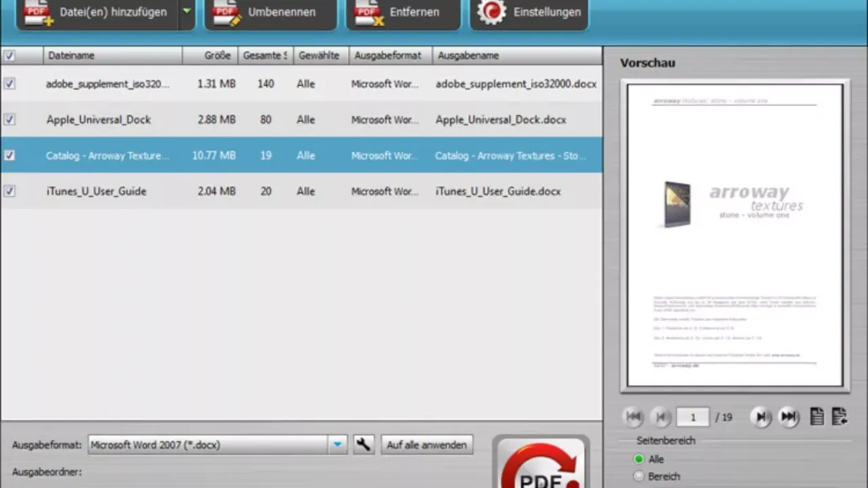This screenshot has height=488, width=868.
Task: Sort by Größe column header
Action: click(210, 56)
